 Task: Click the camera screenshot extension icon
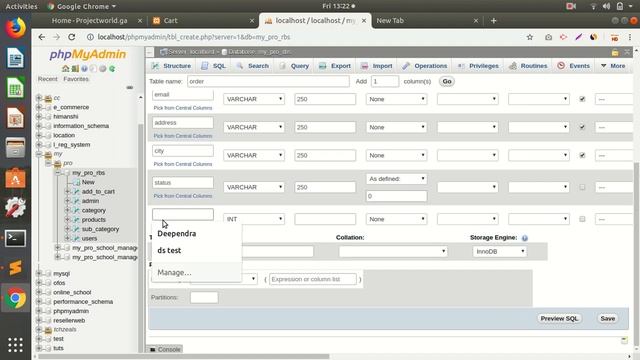tap(548, 37)
